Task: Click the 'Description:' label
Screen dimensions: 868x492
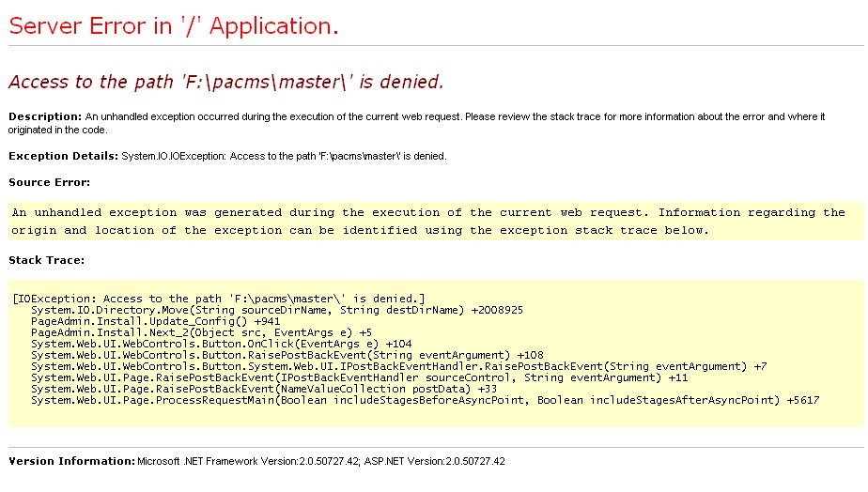Action: pos(45,116)
